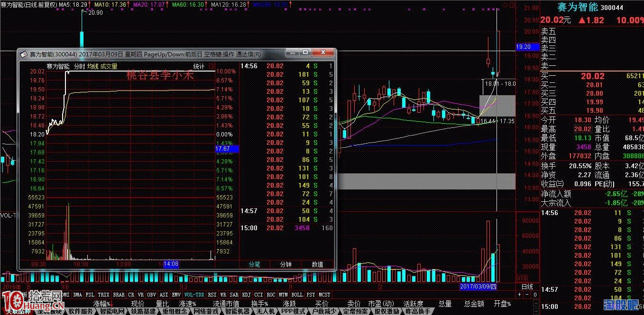Select the CCI indicator tab
The height and width of the screenshot is (315, 644).
[x=259, y=295]
